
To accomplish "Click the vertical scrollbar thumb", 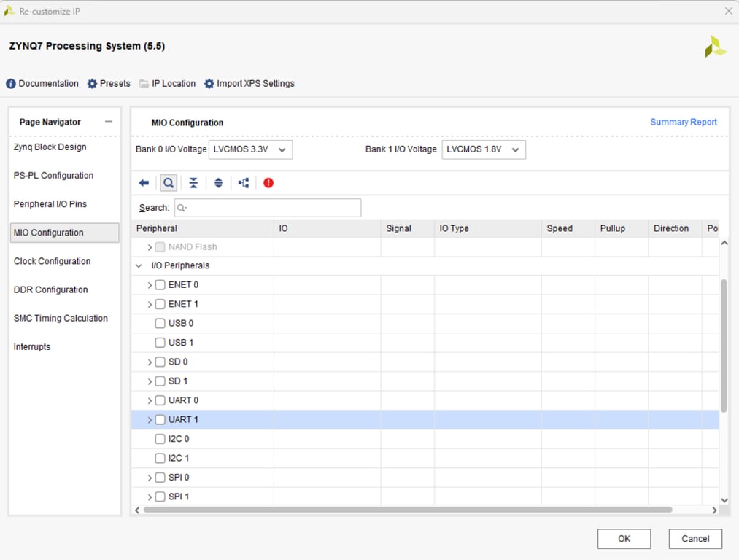I will (724, 345).
